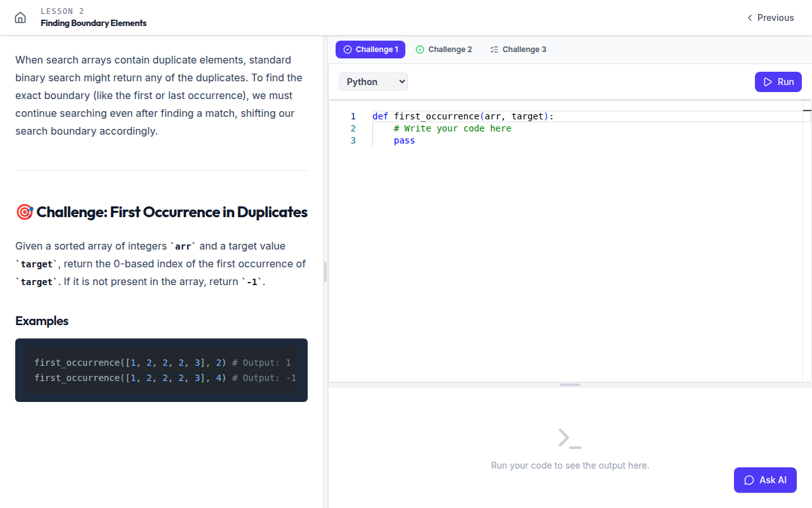This screenshot has width=812, height=508.
Task: Click the 'LESSON 2' label
Action: click(x=62, y=11)
